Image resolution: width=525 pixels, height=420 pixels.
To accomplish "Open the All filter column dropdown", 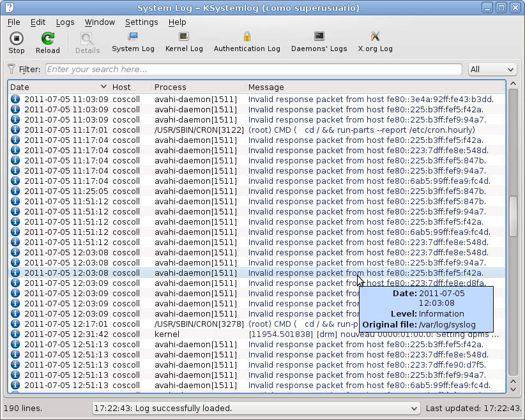I will click(492, 70).
